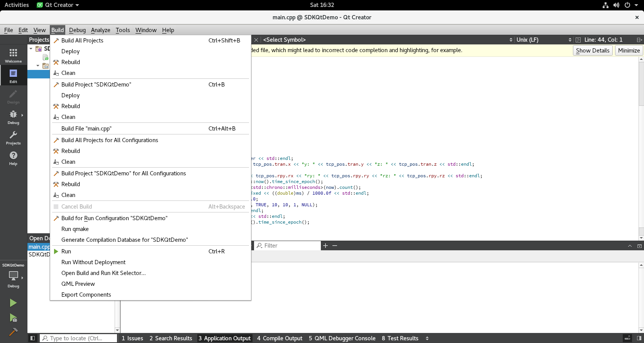Viewport: 644px width, 343px height.
Task: Toggle the left sidebar visibility button
Action: [x=33, y=338]
